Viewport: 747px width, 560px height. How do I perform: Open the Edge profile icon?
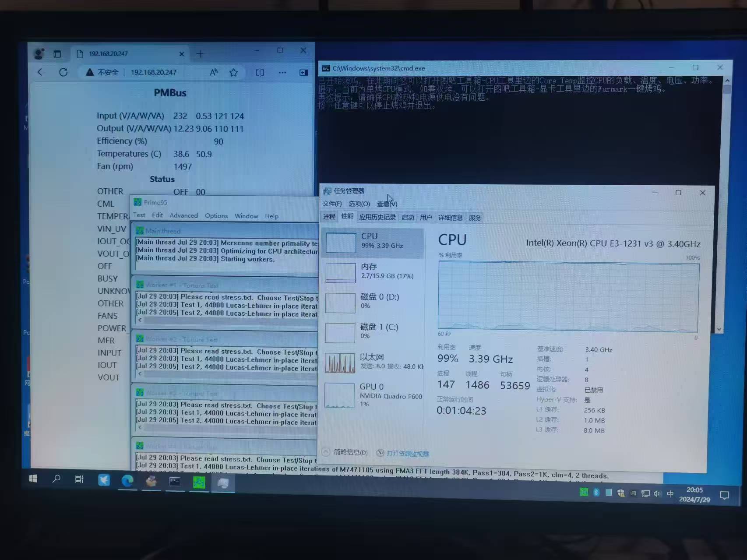39,54
